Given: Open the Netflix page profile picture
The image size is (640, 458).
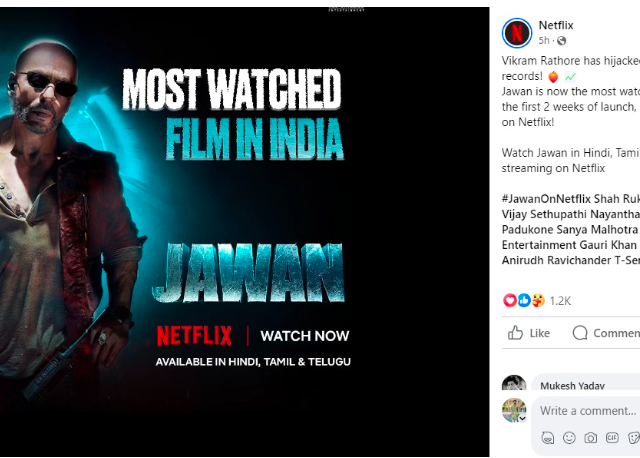Looking at the screenshot, I should (517, 33).
